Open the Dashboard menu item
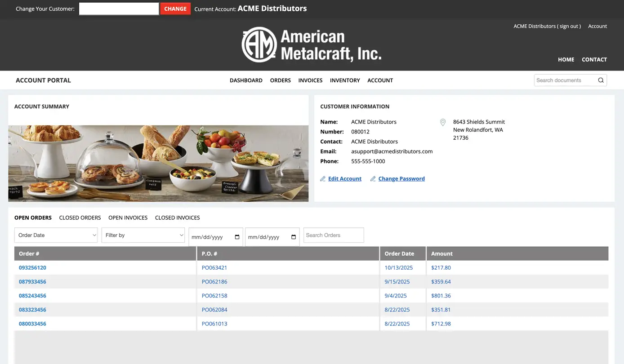The width and height of the screenshot is (624, 364). coord(246,80)
